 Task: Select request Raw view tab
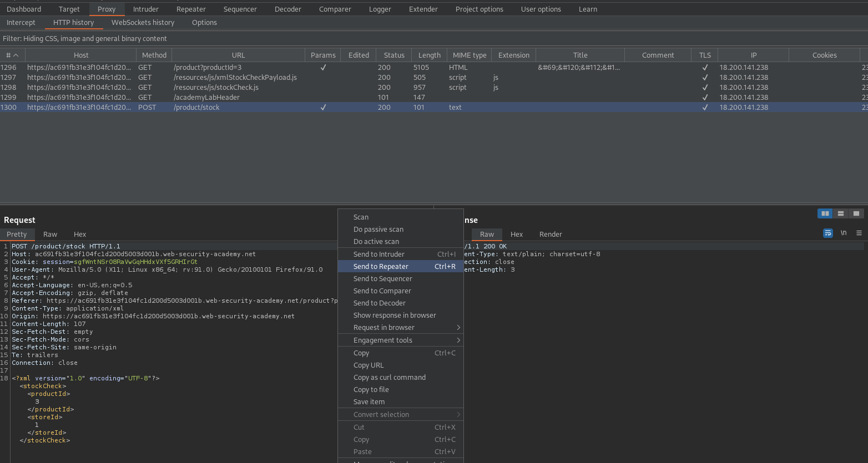51,235
